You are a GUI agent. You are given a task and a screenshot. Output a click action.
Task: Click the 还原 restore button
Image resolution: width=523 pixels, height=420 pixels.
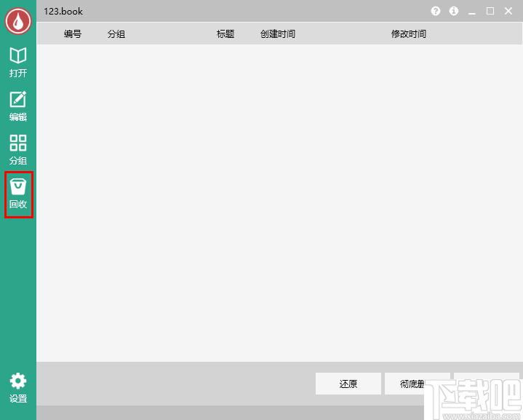tap(348, 384)
